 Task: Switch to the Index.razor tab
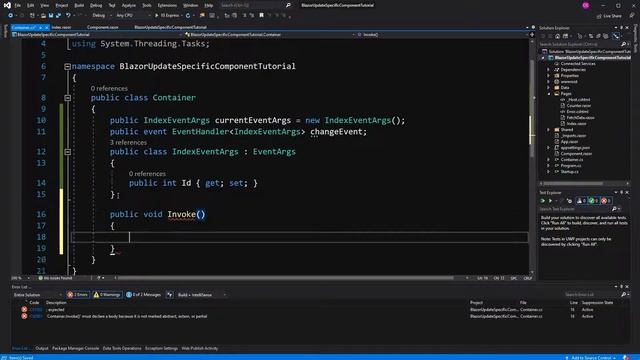point(61,27)
